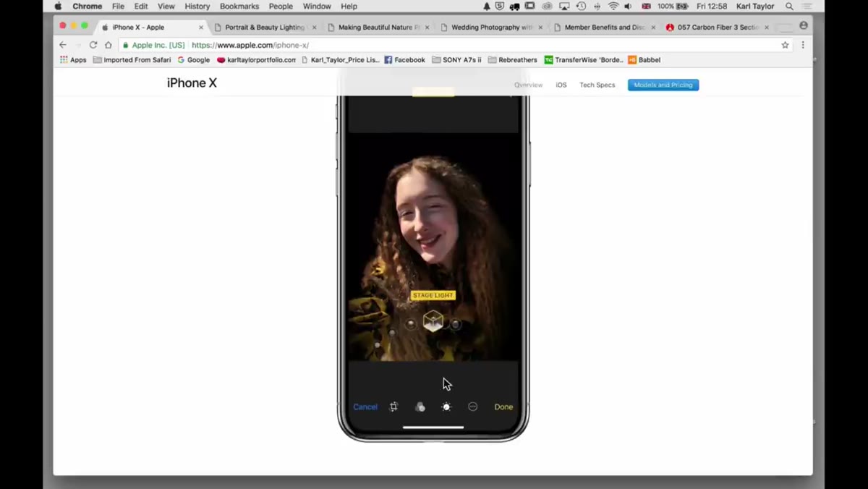The width and height of the screenshot is (868, 489).
Task: Reload the Apple iPhone X page
Action: click(x=93, y=45)
